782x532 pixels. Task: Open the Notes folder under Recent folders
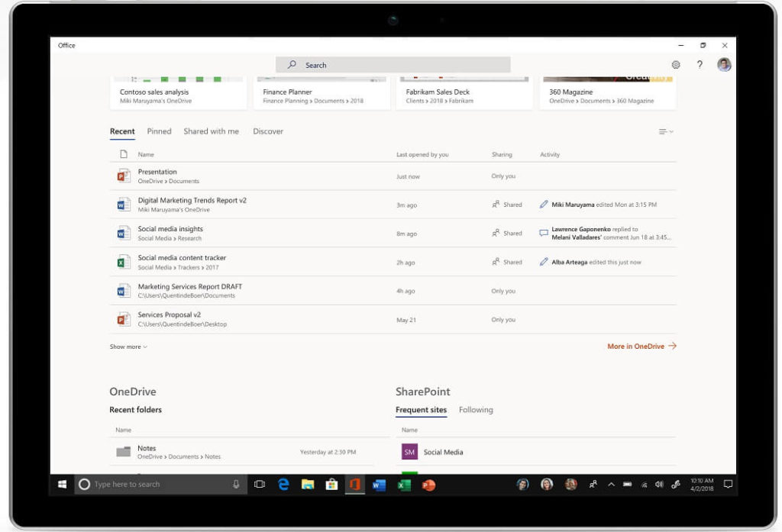coord(147,448)
